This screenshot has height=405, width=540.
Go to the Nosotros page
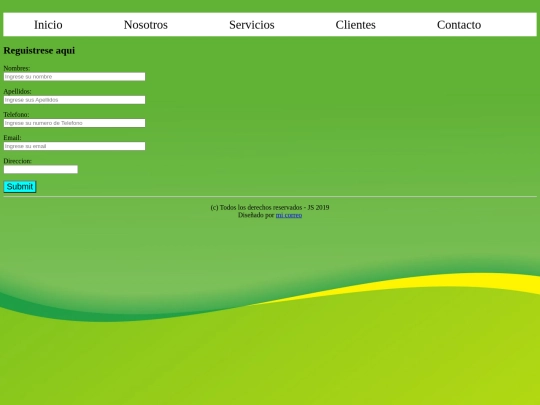(146, 25)
